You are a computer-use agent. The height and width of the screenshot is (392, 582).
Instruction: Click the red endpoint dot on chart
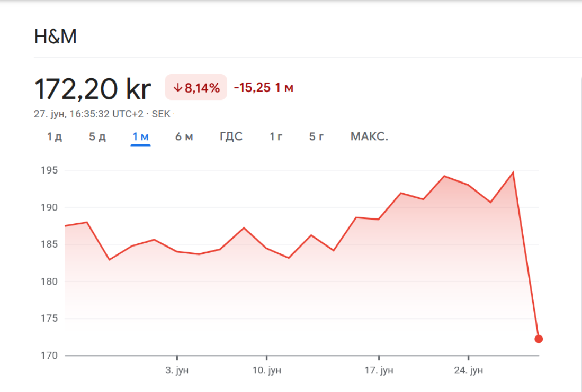(x=539, y=339)
